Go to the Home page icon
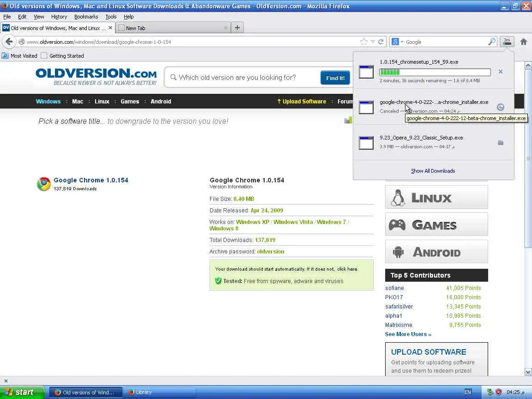 [x=524, y=42]
